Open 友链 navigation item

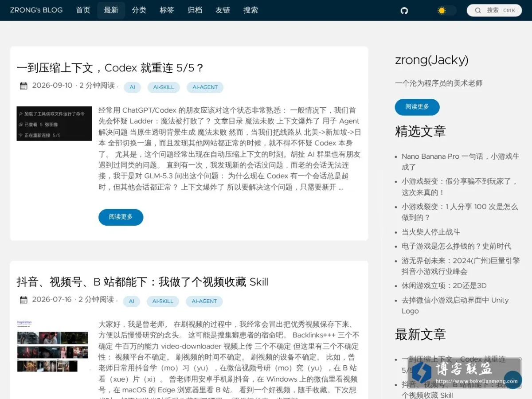[x=223, y=10]
